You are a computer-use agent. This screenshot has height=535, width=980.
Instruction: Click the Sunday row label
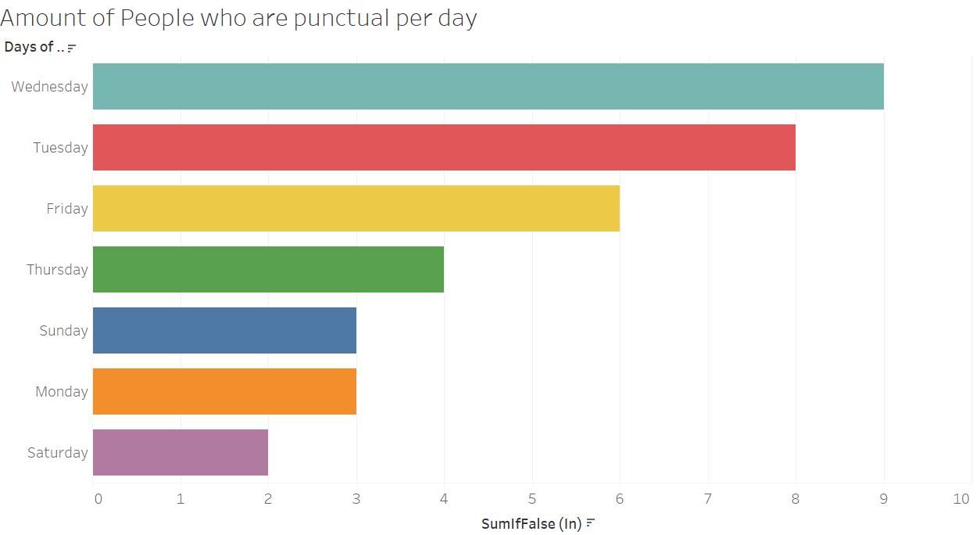coord(64,331)
